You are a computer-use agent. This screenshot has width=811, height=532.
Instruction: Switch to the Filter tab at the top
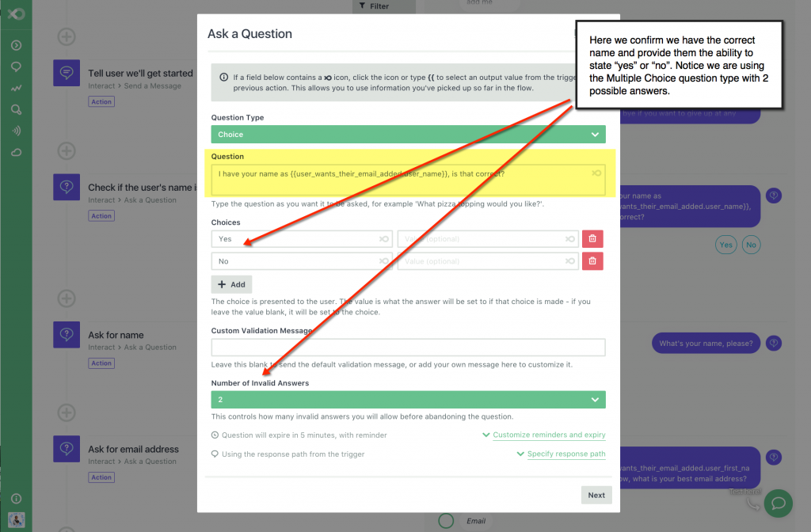(383, 6)
